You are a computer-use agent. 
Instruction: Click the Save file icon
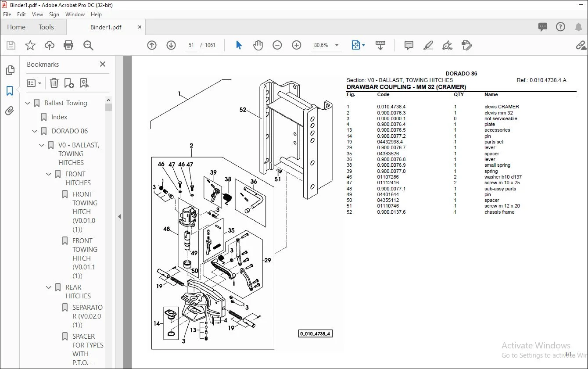pos(11,45)
